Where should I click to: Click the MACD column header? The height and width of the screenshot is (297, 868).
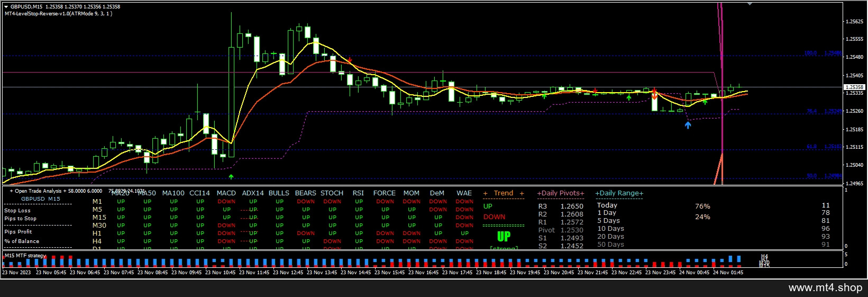point(226,193)
